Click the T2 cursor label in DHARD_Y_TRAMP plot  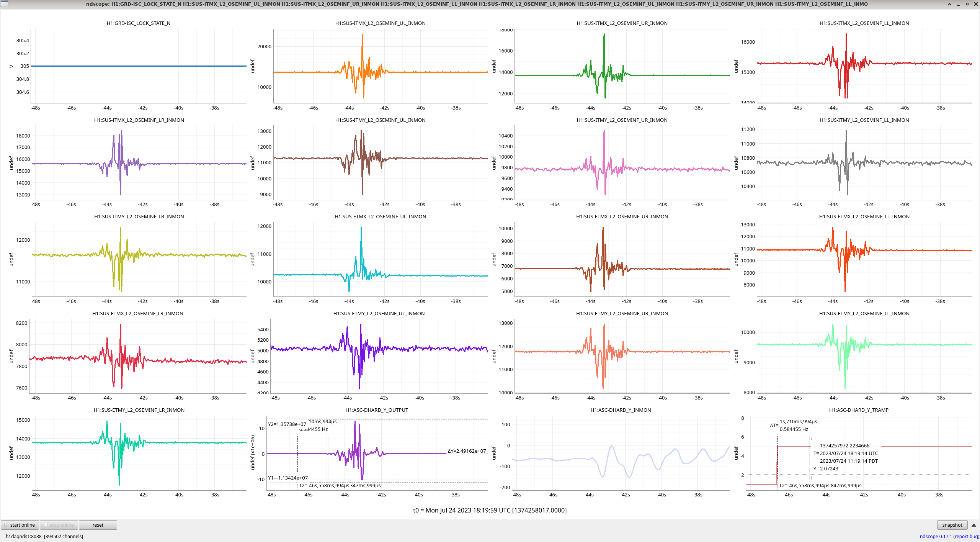tap(820, 485)
